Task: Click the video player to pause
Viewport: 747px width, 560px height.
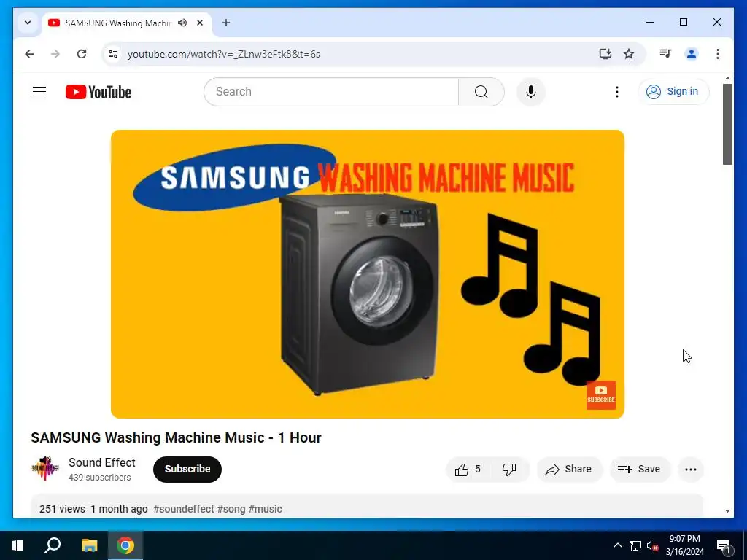Action: pyautogui.click(x=368, y=274)
